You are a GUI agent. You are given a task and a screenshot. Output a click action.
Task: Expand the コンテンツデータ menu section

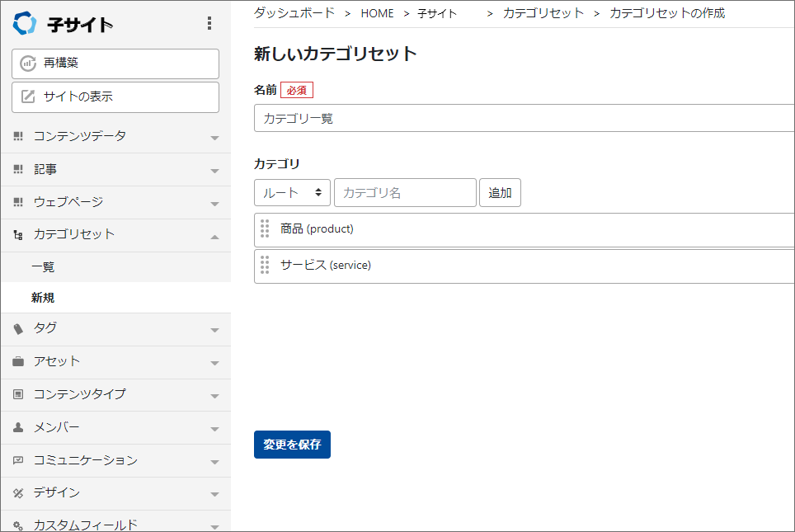click(x=115, y=136)
